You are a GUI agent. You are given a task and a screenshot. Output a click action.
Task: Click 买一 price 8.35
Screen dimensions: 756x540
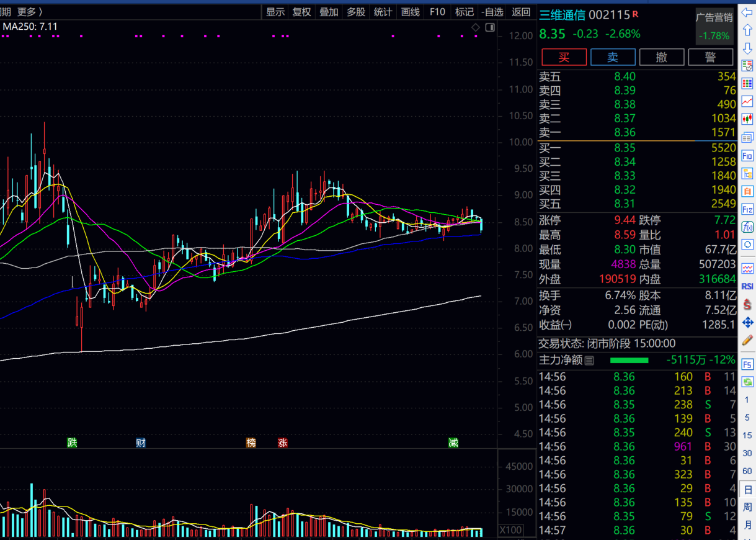pyautogui.click(x=625, y=148)
